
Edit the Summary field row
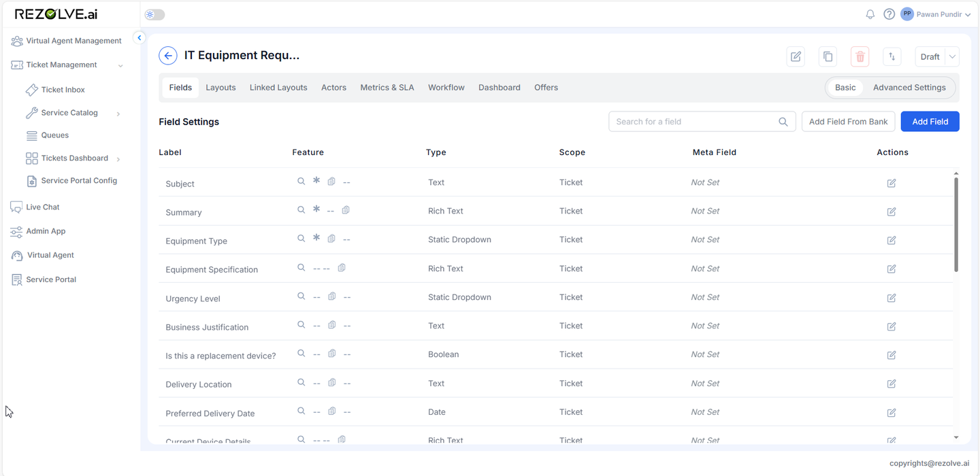pos(892,211)
